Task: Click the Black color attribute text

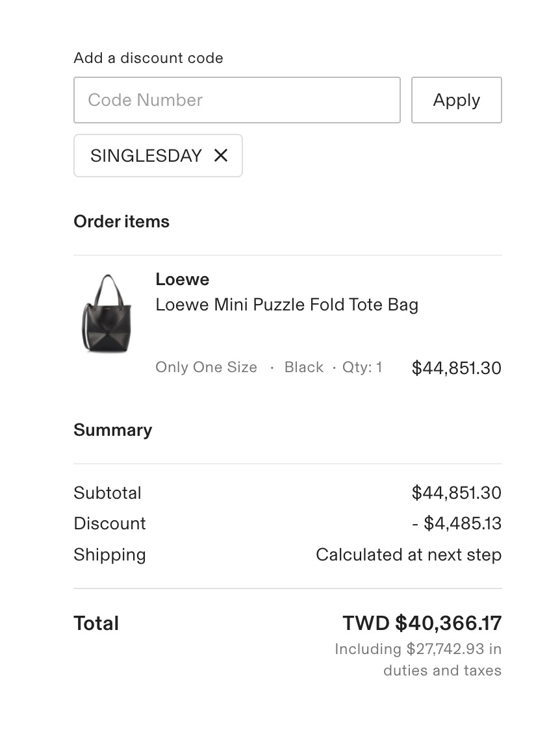Action: tap(303, 367)
